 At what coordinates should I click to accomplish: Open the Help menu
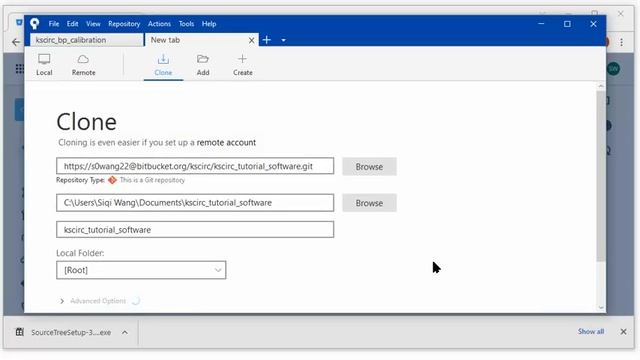pyautogui.click(x=209, y=24)
